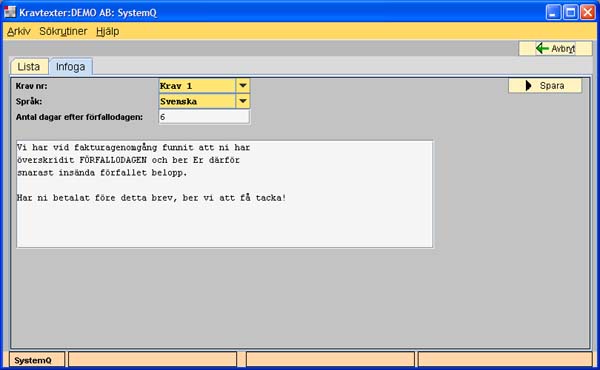Click the 'Språk:' label
Screen dimensions: 600x370
point(29,102)
